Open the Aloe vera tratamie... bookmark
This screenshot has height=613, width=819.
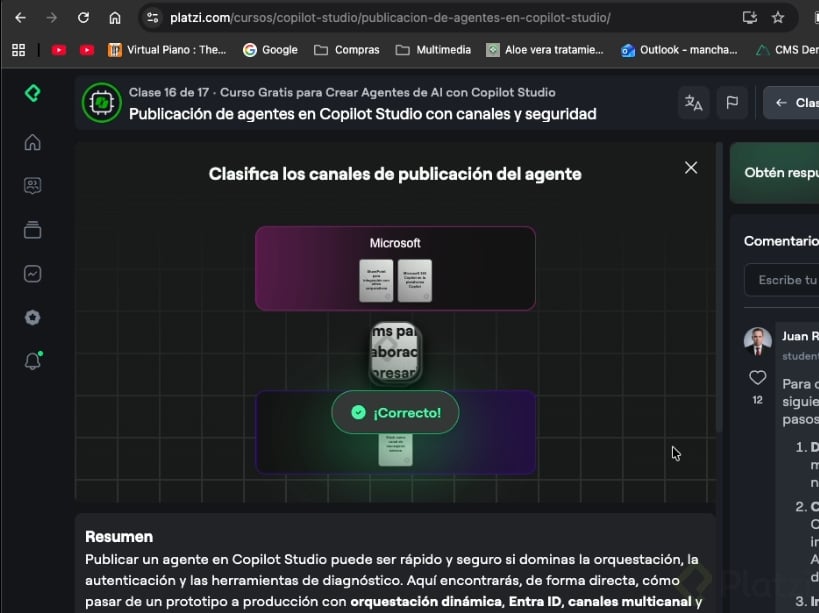[545, 50]
